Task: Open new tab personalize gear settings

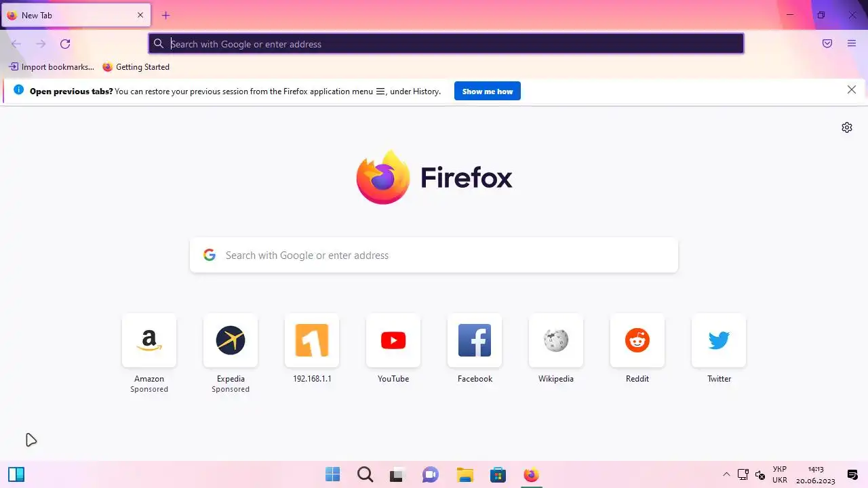Action: (x=847, y=127)
